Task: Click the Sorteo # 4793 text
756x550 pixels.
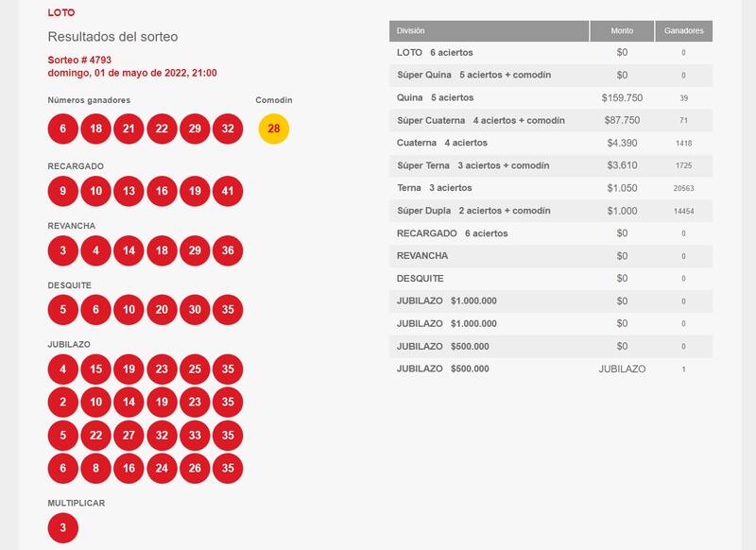Action: click(79, 60)
